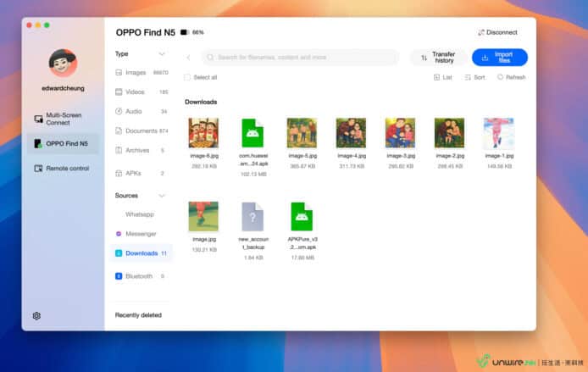The height and width of the screenshot is (372, 588).
Task: Click the edwardcheung profile avatar
Action: click(63, 63)
